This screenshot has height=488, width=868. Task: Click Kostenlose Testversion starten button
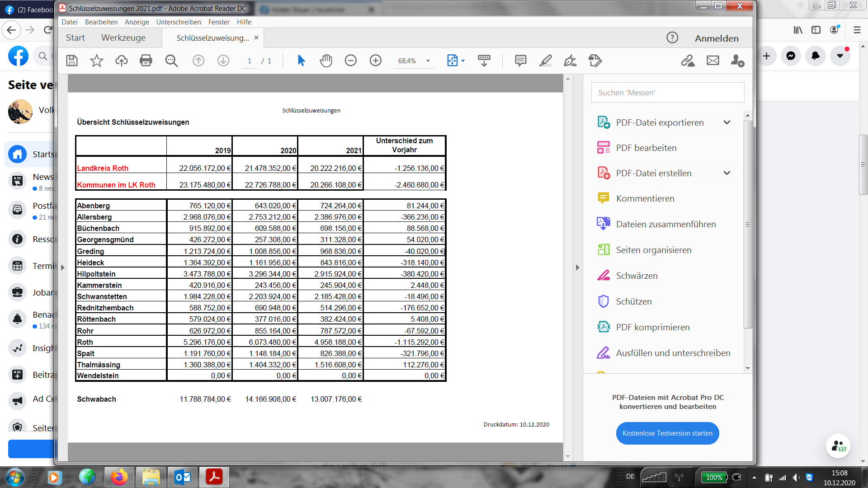click(668, 433)
